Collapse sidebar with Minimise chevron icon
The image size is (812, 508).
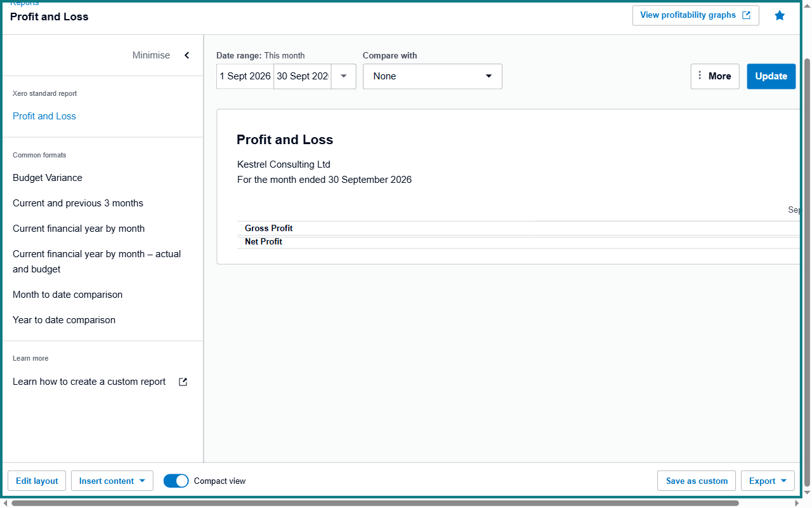pyautogui.click(x=187, y=55)
